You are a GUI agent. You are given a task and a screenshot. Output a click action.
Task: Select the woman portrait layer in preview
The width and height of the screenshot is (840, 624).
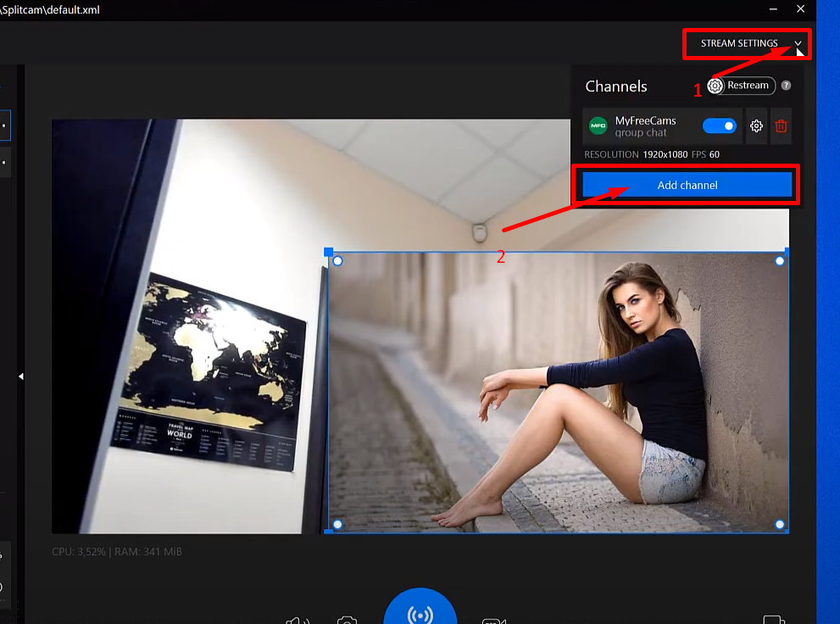(x=559, y=392)
